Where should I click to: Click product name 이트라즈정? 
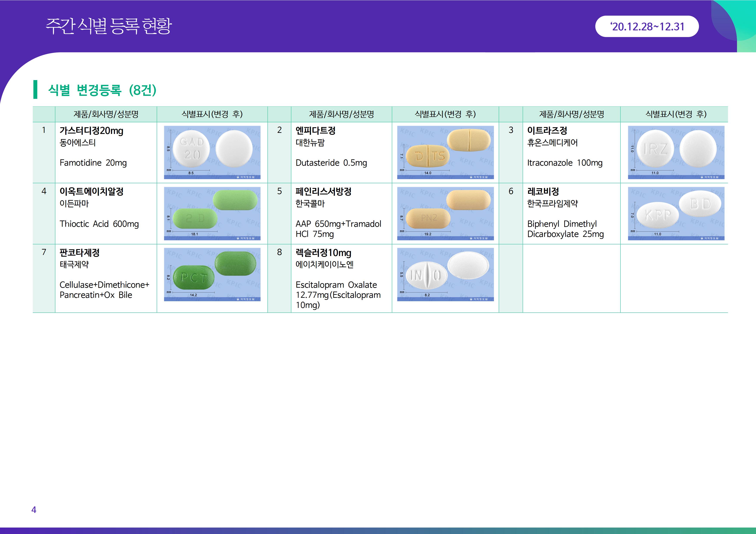[547, 131]
